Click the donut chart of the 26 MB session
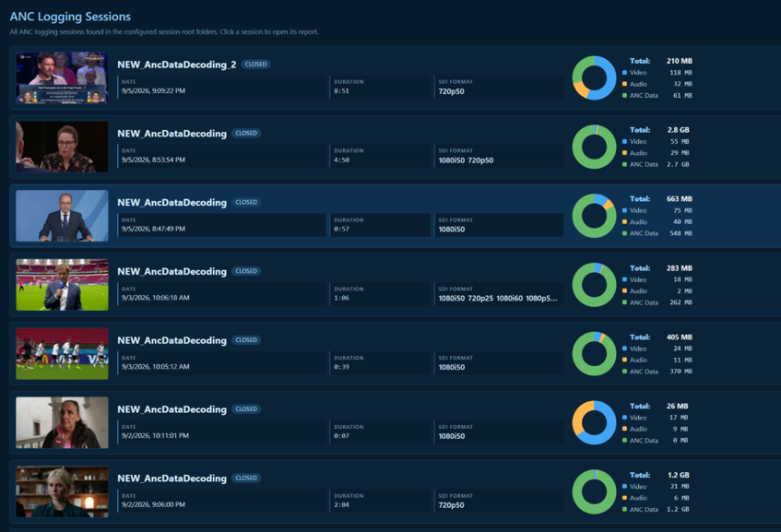The height and width of the screenshot is (532, 781). click(x=594, y=422)
